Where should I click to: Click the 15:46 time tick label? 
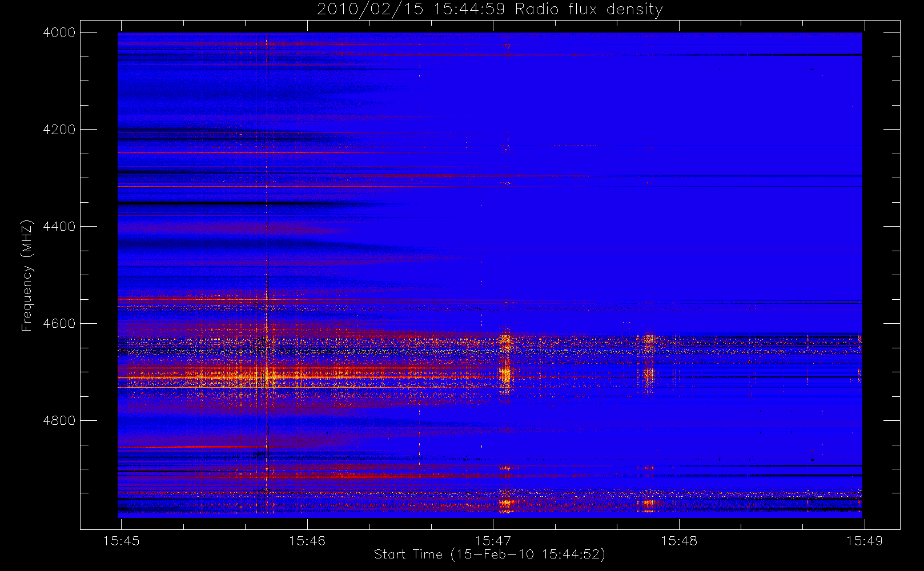(307, 541)
